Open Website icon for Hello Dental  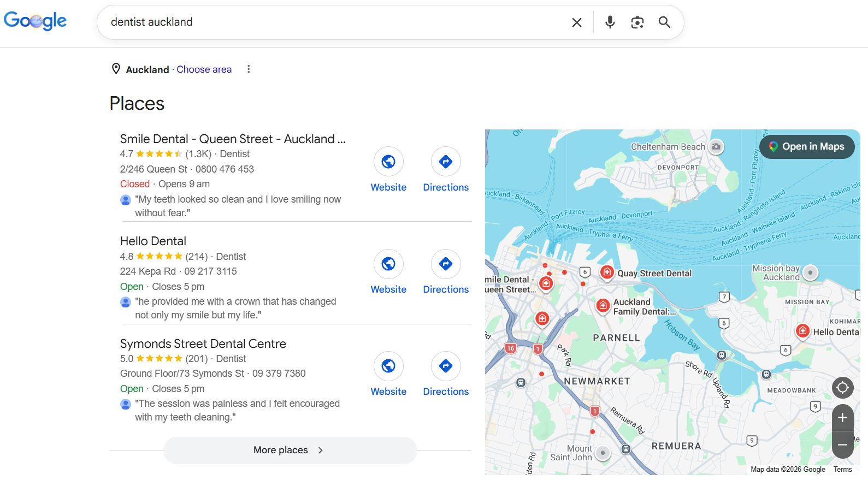[388, 264]
